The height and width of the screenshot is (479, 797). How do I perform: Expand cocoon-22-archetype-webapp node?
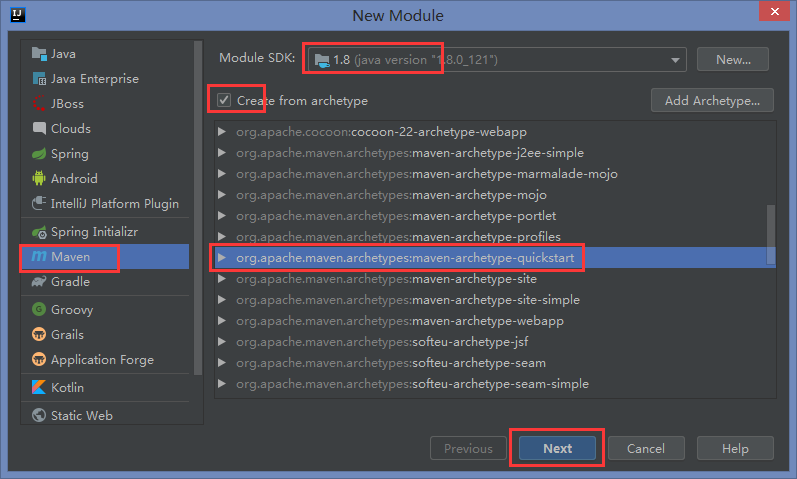tap(222, 132)
